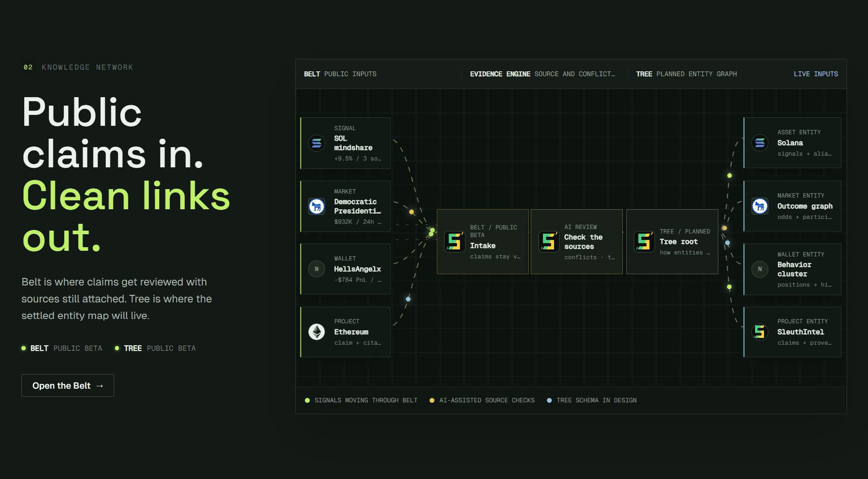Click the 'Tree root' title text

(x=679, y=242)
